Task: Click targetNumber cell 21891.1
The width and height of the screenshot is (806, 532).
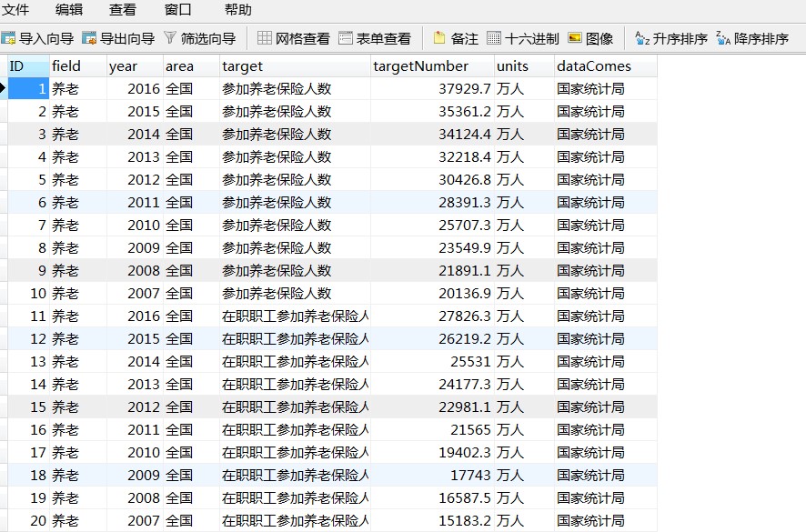Action: coord(432,270)
